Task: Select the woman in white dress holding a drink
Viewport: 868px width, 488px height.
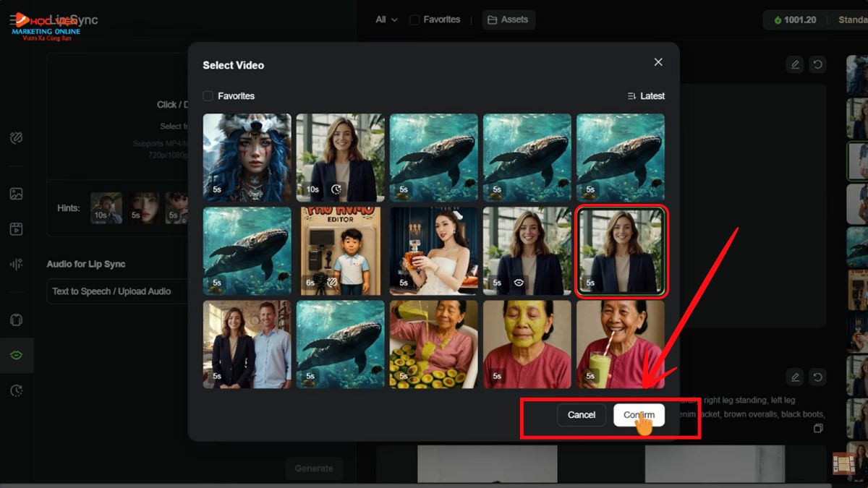Action: coord(434,251)
